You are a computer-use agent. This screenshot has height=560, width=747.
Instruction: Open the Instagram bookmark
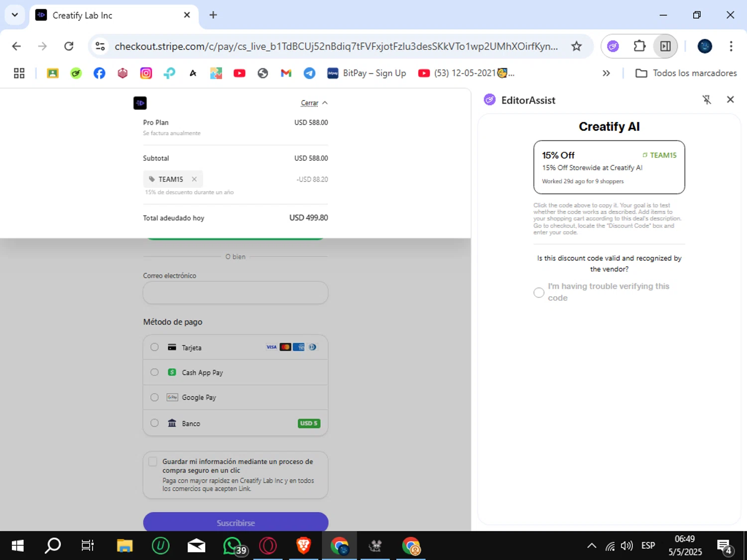pyautogui.click(x=146, y=73)
